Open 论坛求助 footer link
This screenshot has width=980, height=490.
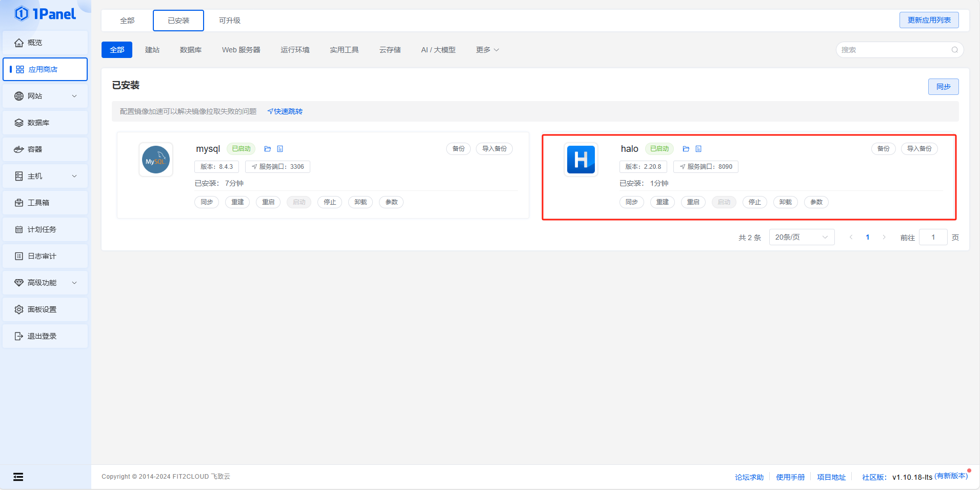[x=749, y=477]
